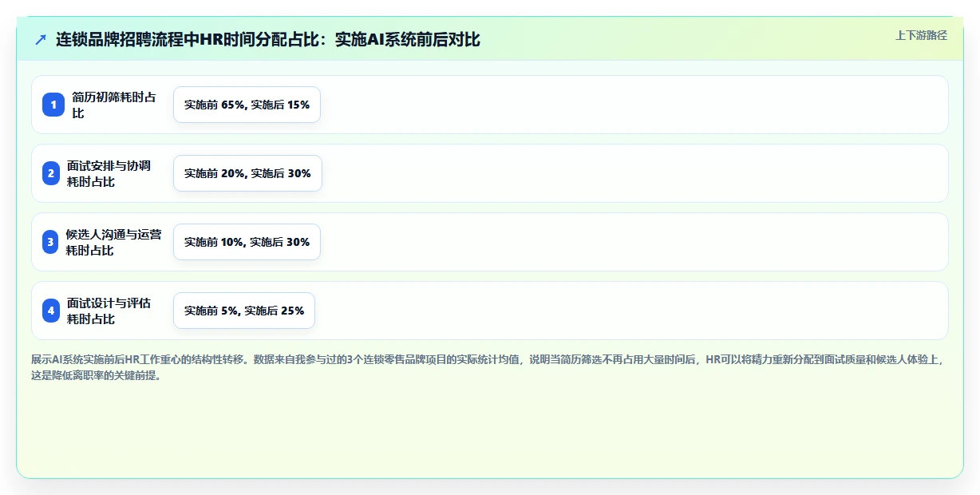Select step number 3 badge

51,242
